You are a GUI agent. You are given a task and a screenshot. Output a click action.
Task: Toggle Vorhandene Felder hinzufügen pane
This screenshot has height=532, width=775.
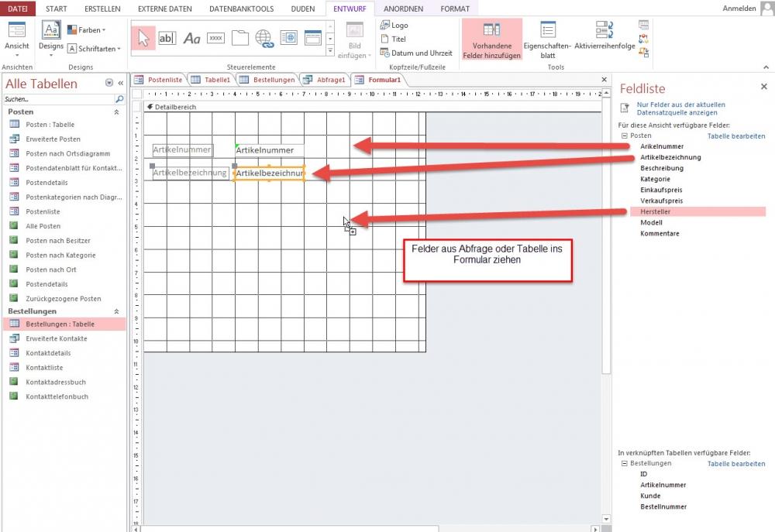click(491, 40)
